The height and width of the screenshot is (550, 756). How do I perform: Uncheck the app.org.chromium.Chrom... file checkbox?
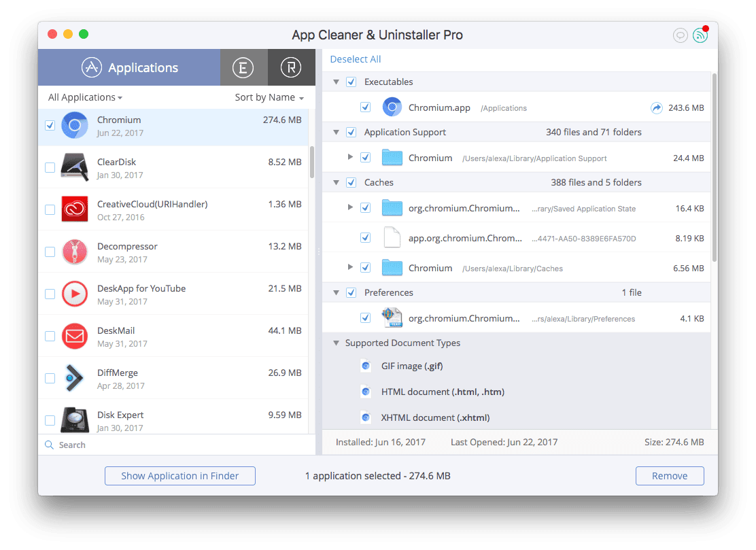click(x=366, y=238)
